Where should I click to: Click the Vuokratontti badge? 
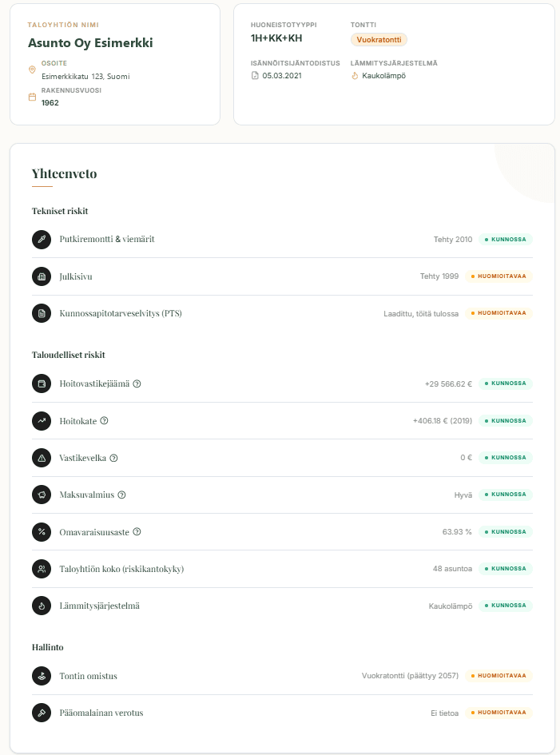pos(379,40)
